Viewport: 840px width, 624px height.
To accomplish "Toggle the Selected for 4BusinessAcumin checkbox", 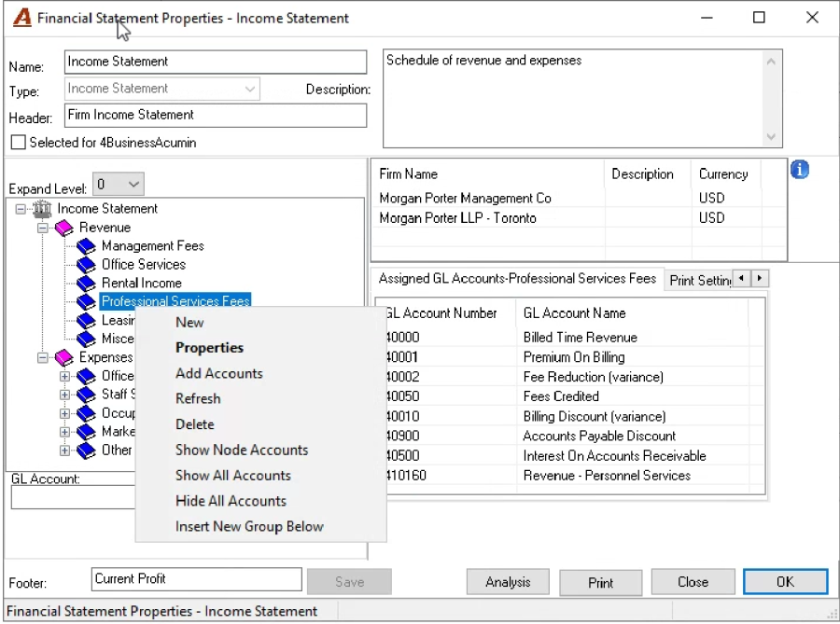I will (x=19, y=143).
